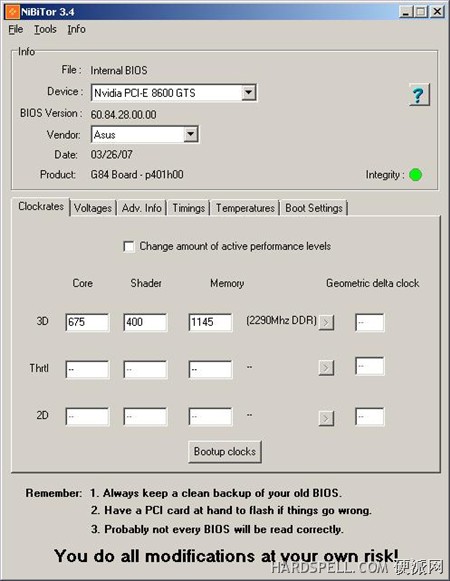The image size is (450, 581).
Task: Open the Timings tab
Action: click(x=188, y=208)
